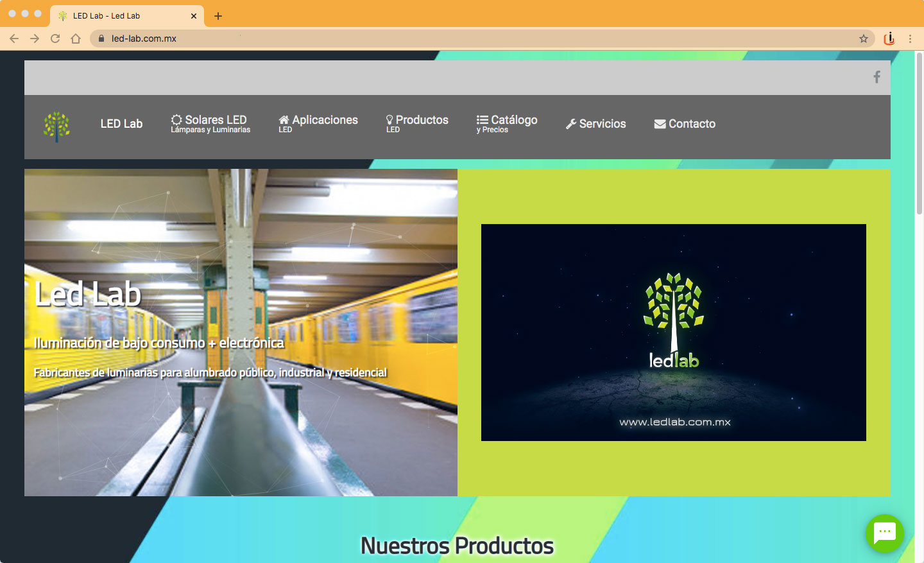Go to the Servicios page
This screenshot has width=924, height=563.
pos(595,124)
